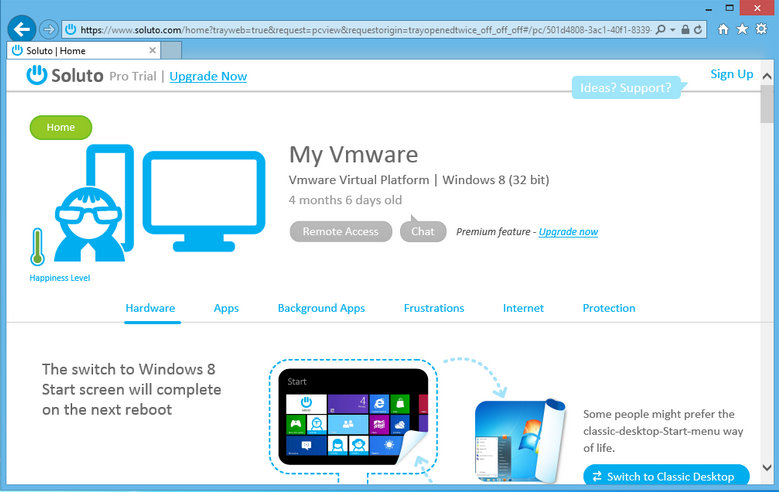This screenshot has width=779, height=492.
Task: Minimize the browser window
Action: click(708, 8)
